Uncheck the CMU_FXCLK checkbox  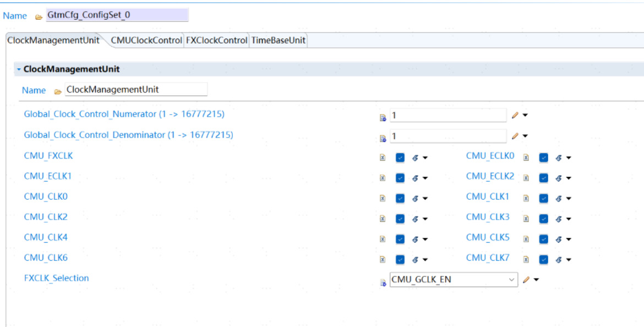pyautogui.click(x=400, y=158)
